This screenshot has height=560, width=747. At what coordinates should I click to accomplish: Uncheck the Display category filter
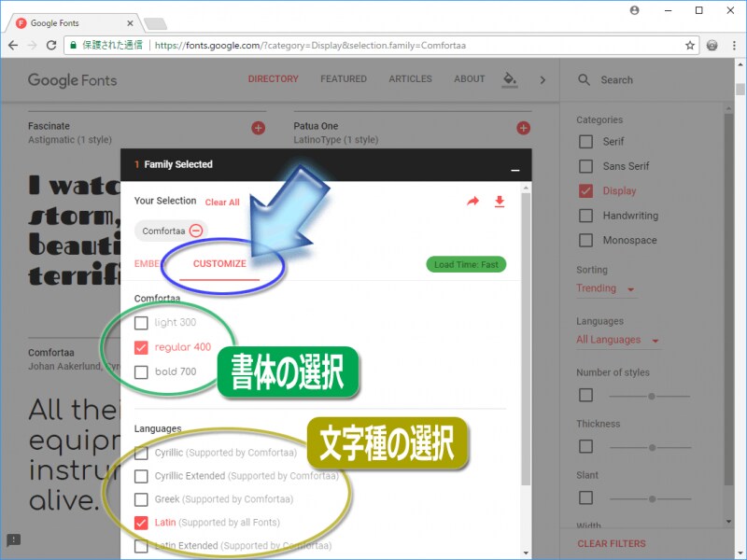click(x=585, y=190)
